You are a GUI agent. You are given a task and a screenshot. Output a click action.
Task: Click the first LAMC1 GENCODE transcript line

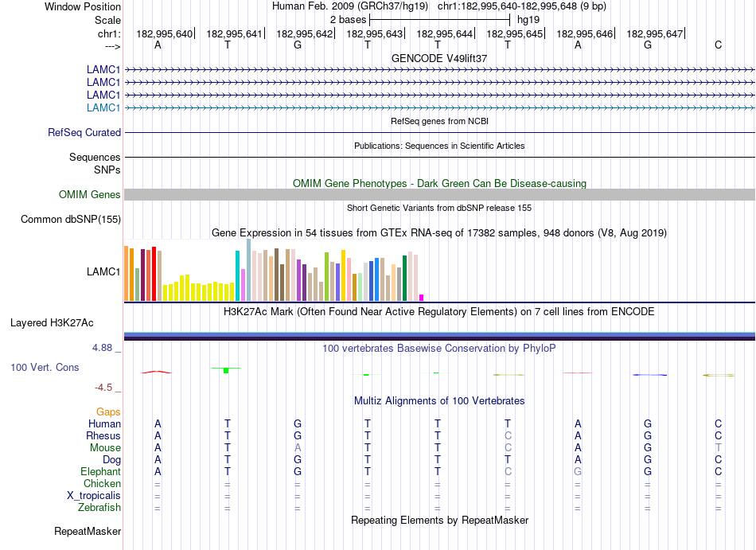point(439,70)
